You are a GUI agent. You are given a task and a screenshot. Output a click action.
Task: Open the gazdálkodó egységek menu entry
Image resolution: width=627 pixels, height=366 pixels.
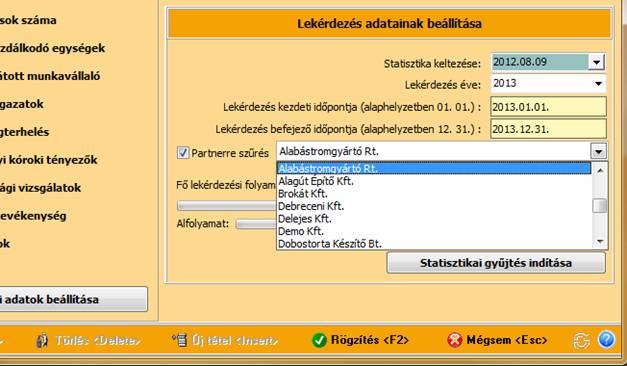52,48
